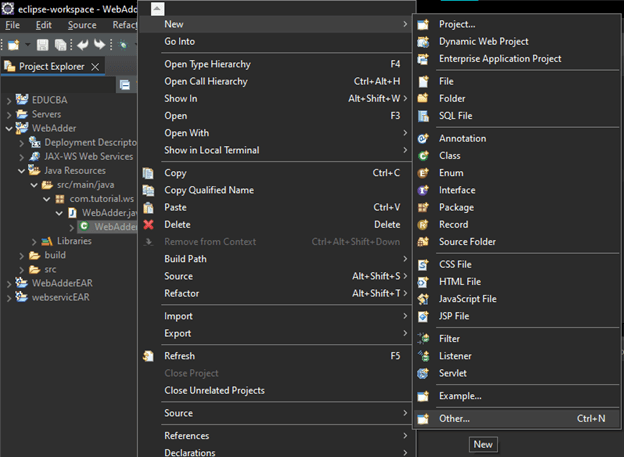624x457 pixels.
Task: Expand the Deployment Descriptor node
Action: click(x=21, y=143)
